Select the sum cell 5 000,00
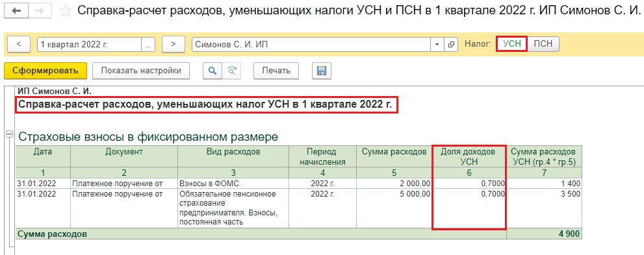The width and height of the screenshot is (644, 255). [x=394, y=208]
